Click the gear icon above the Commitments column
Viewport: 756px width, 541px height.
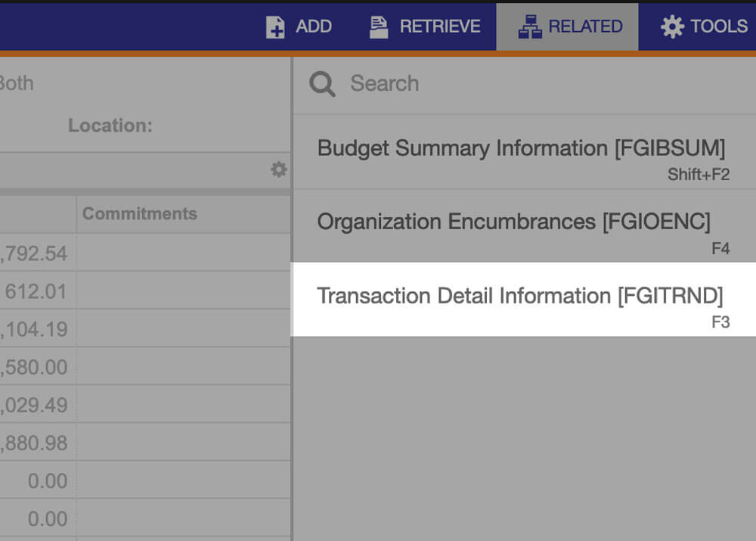pos(279,169)
